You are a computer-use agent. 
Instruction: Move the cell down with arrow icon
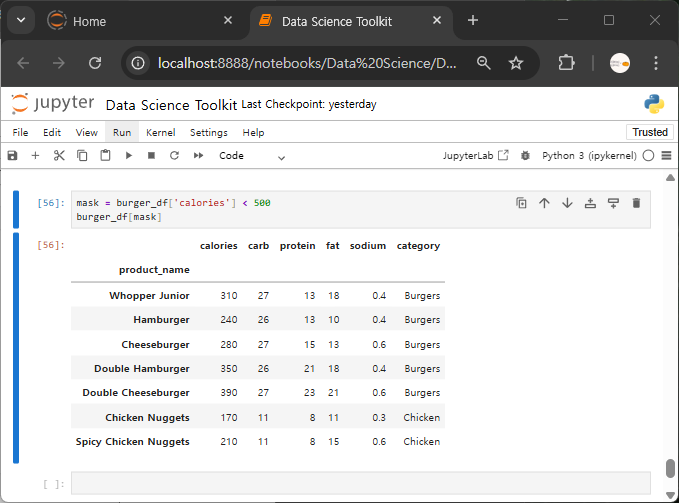click(567, 203)
